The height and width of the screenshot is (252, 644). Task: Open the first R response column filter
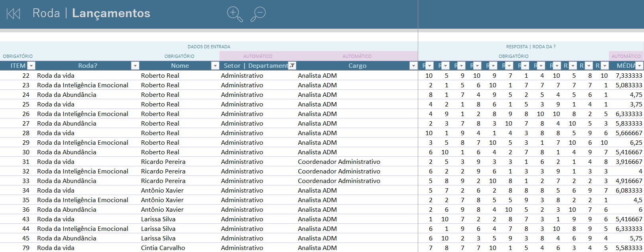429,66
